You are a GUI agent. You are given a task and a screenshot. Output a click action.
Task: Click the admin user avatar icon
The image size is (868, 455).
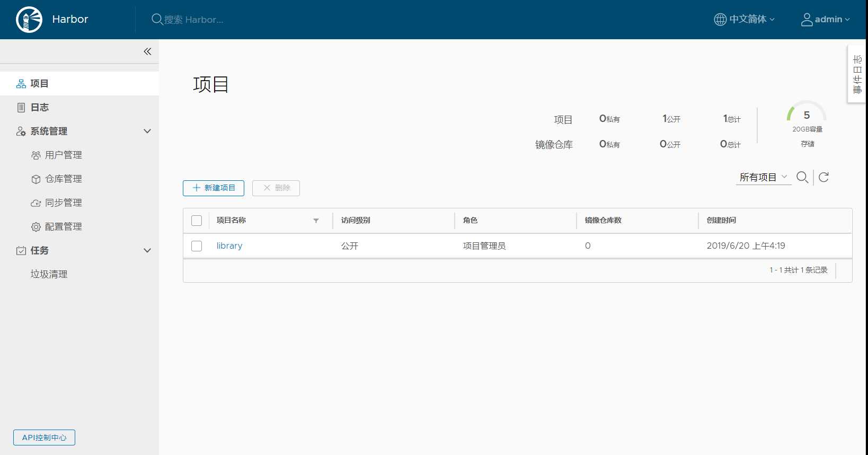[x=807, y=20]
